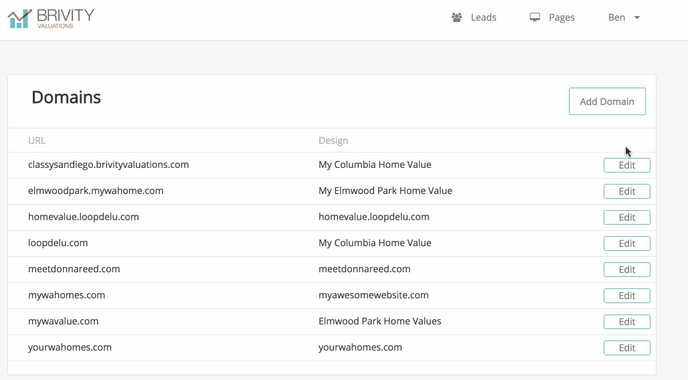
Task: Click yourwahomes.com in Design column
Action: (x=360, y=348)
